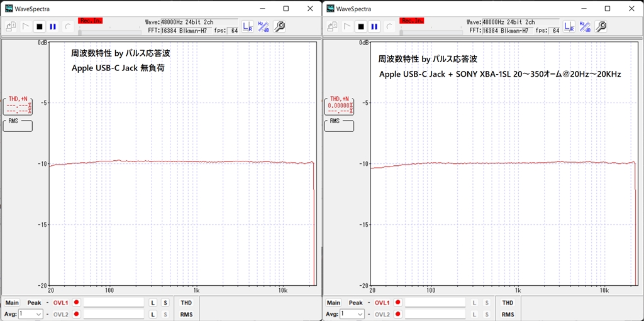Click the red Rec.In. indicator in left window

point(91,20)
